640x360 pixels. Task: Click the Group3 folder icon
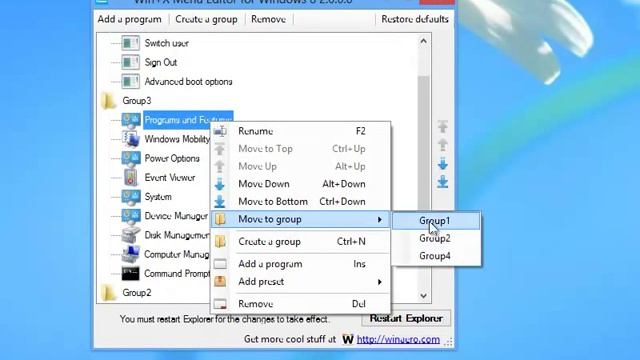109,100
